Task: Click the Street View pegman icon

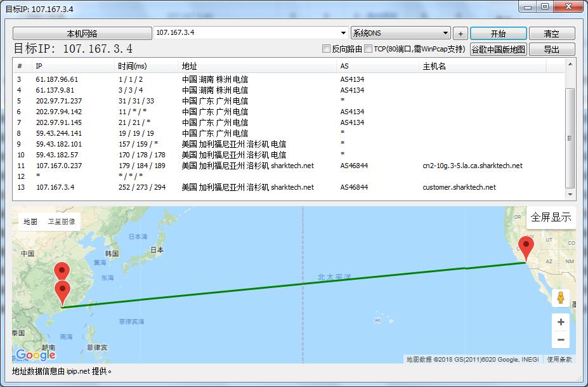Action: (x=560, y=298)
